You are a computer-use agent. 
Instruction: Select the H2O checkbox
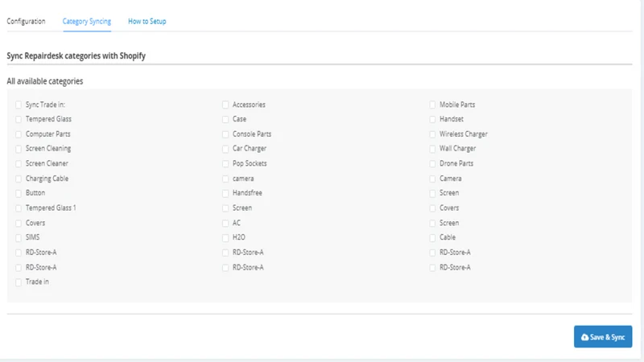[225, 237]
